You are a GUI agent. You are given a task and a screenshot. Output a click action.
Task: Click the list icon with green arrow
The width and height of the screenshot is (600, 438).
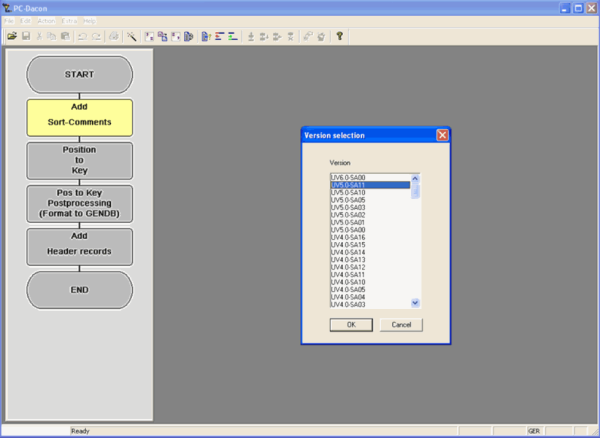233,36
